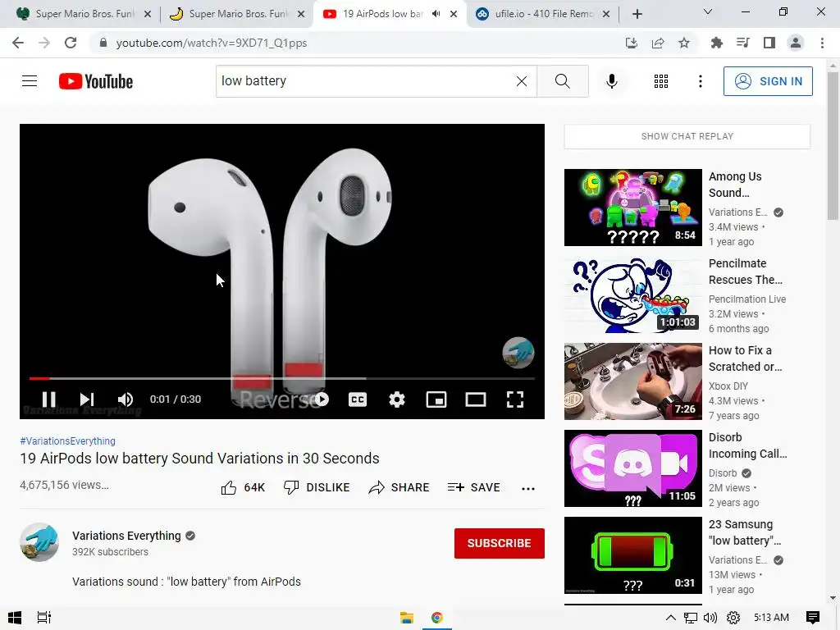Open the player settings gear
Image resolution: width=840 pixels, height=630 pixels.
(x=397, y=399)
